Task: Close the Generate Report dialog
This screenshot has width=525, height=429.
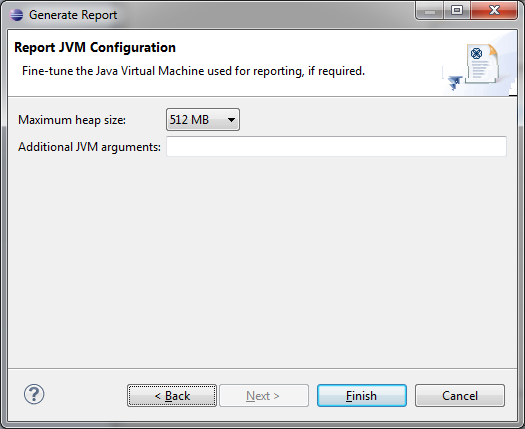Action: 494,11
